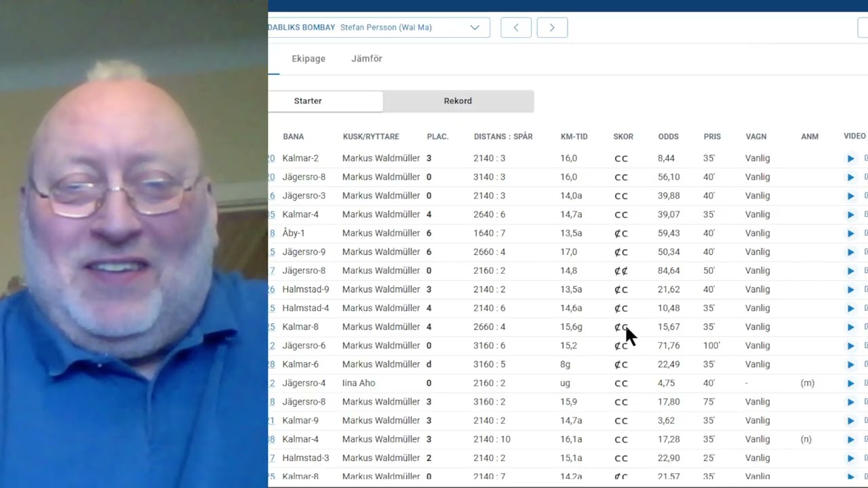Click prize value 100' in Jägersro-6 row
Screen dimensions: 868x488
point(711,346)
